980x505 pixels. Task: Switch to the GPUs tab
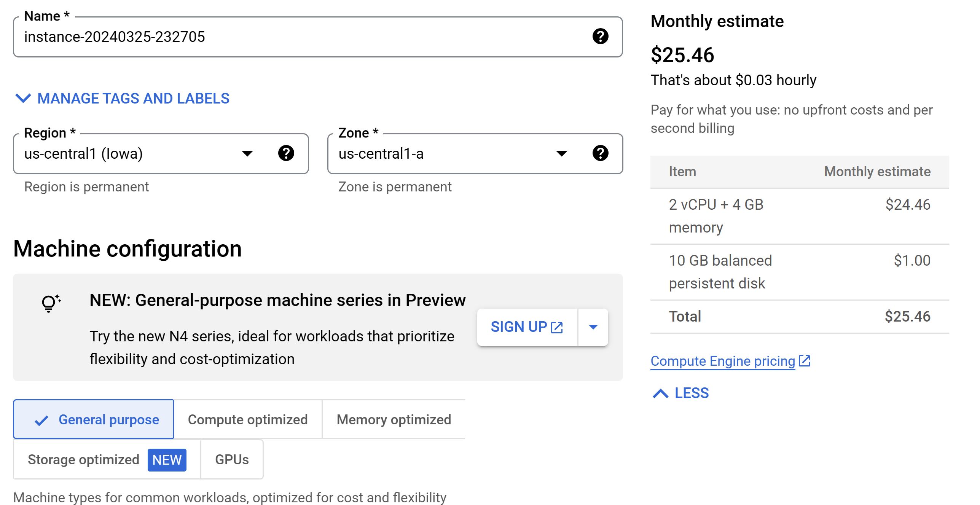[x=232, y=460]
